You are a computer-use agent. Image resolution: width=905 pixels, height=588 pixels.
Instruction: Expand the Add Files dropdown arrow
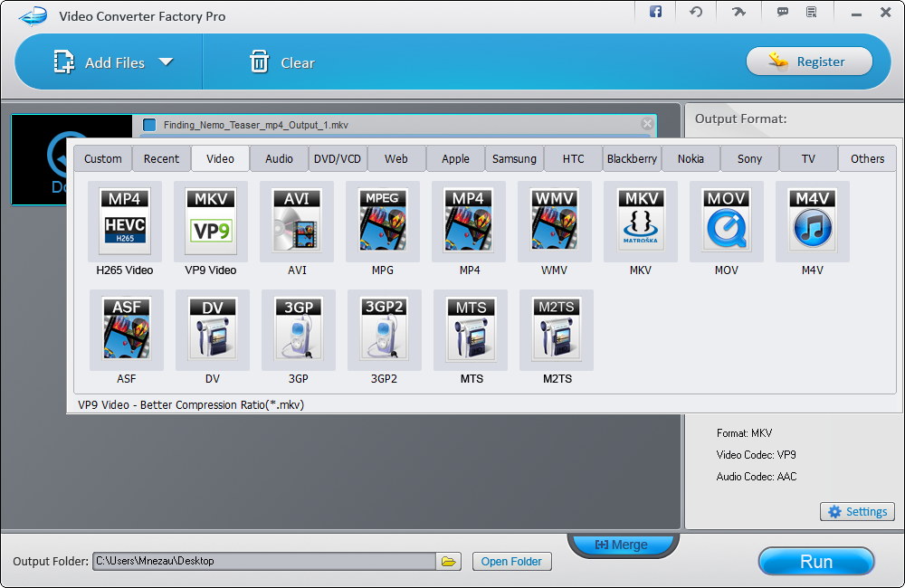pyautogui.click(x=167, y=62)
